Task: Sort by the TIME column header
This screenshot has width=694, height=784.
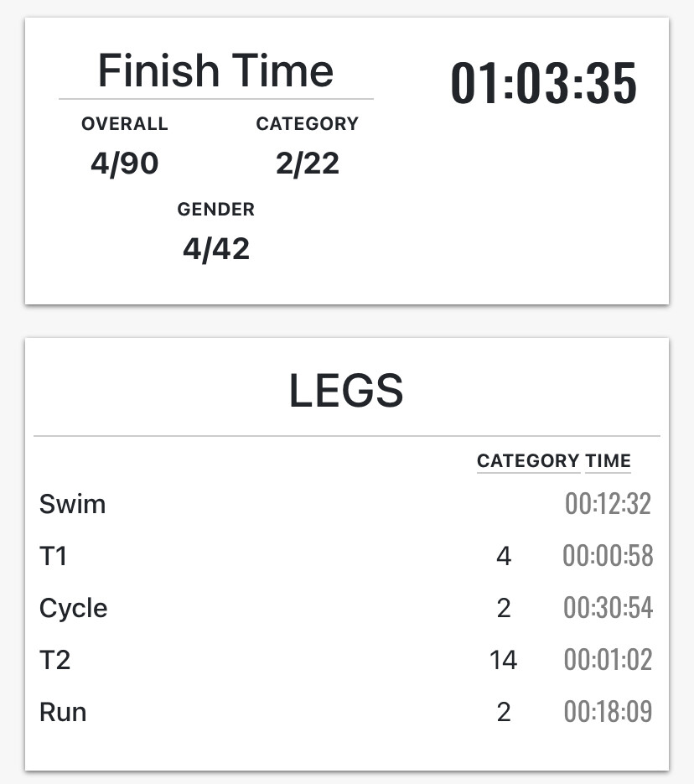Action: pyautogui.click(x=608, y=461)
